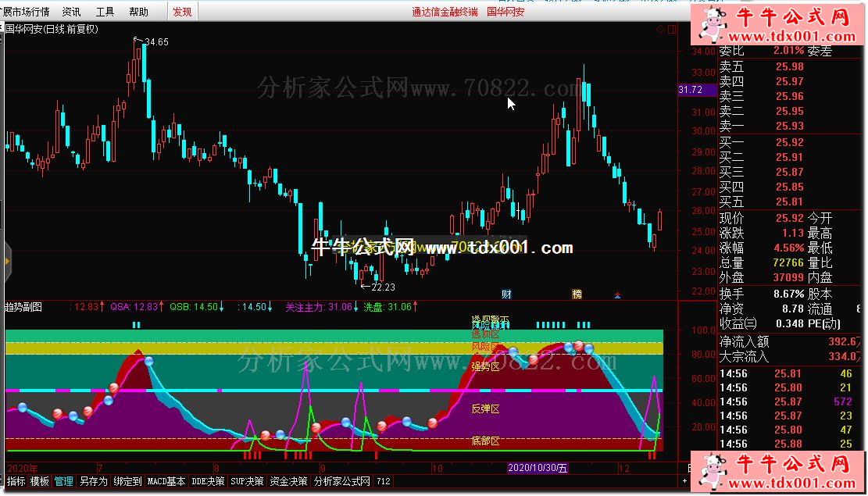This screenshot has width=868, height=496.
Task: Switch to the 指标 tab
Action: 16,482
